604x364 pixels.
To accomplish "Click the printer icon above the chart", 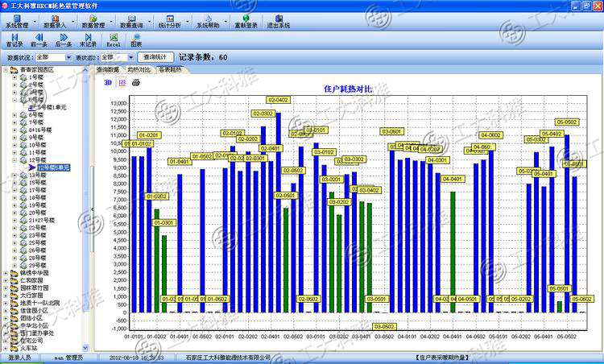I will (135, 82).
